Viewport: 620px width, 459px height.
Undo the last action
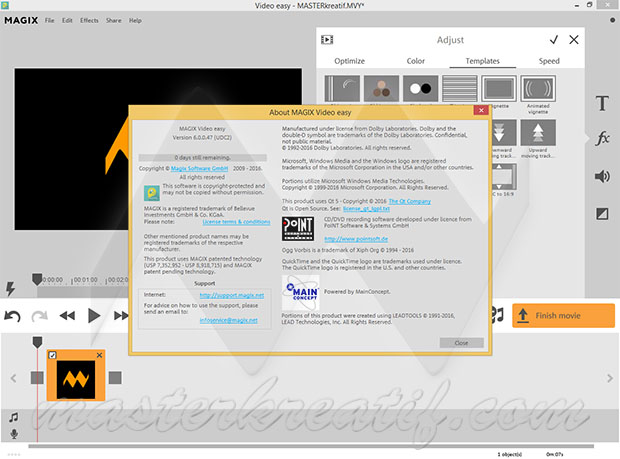[12, 316]
